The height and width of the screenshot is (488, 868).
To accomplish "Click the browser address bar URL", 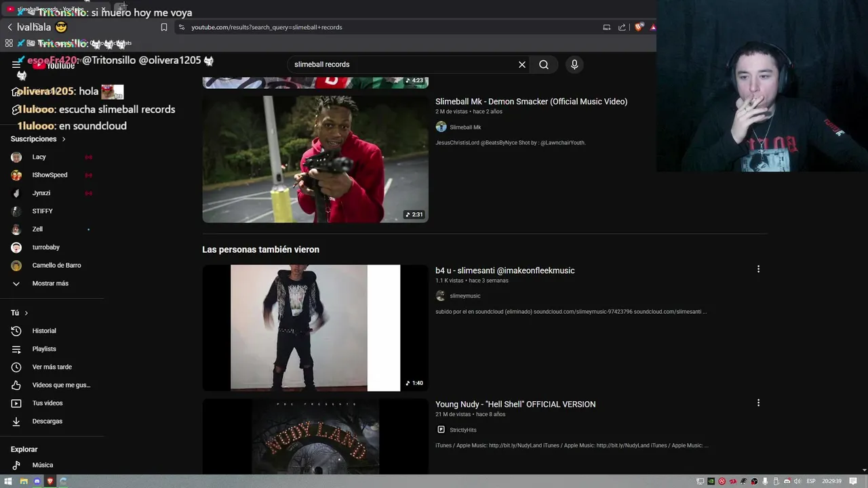I will (267, 27).
